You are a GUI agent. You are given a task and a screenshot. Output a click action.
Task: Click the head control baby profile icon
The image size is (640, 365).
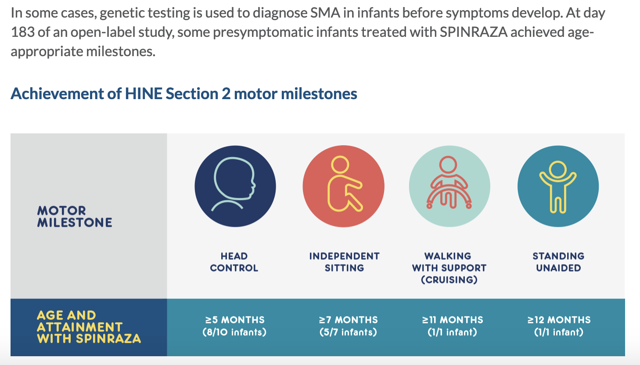[x=234, y=184]
